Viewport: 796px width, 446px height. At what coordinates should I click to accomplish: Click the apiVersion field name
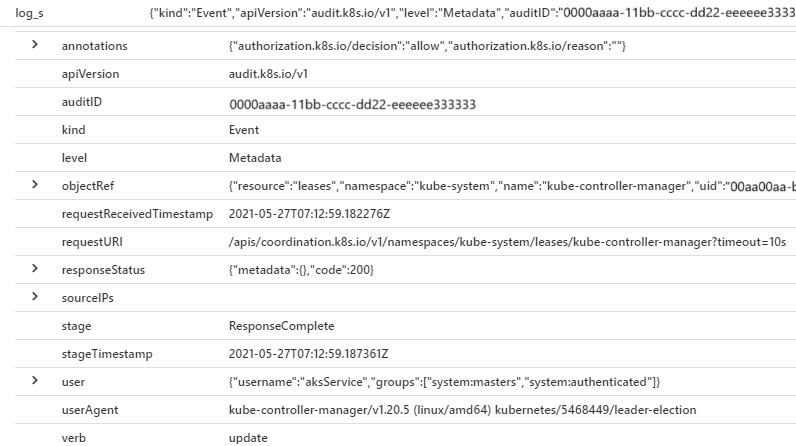pyautogui.click(x=88, y=74)
